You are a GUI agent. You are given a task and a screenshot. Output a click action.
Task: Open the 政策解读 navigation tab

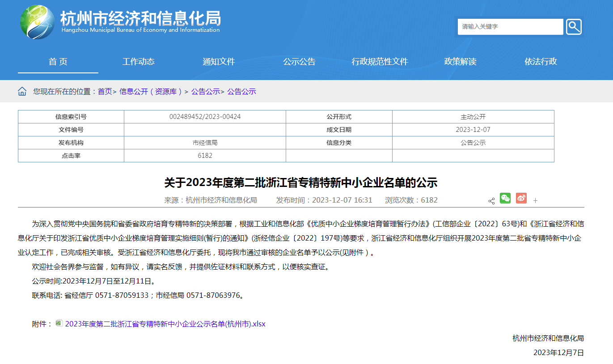coord(460,62)
